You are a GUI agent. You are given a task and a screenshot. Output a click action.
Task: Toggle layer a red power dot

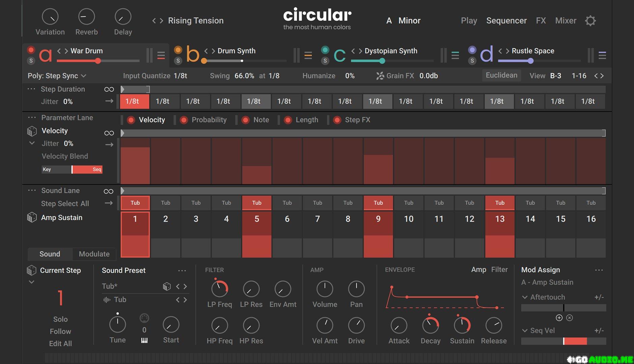tap(31, 50)
